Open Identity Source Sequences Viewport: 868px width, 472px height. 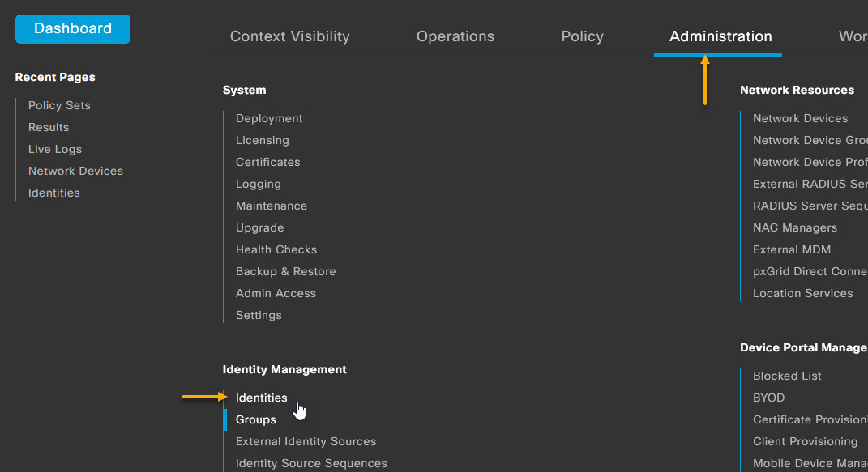point(311,463)
